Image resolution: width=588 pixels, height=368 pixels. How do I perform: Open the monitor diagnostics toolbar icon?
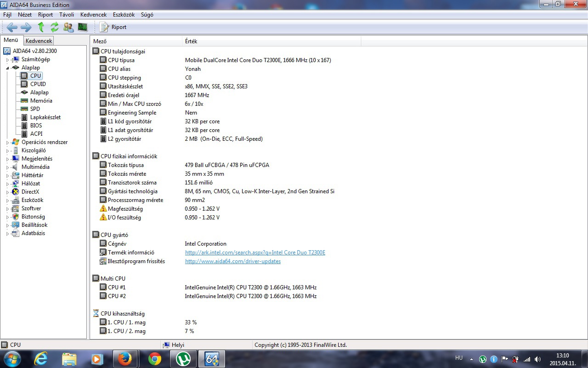tap(83, 27)
